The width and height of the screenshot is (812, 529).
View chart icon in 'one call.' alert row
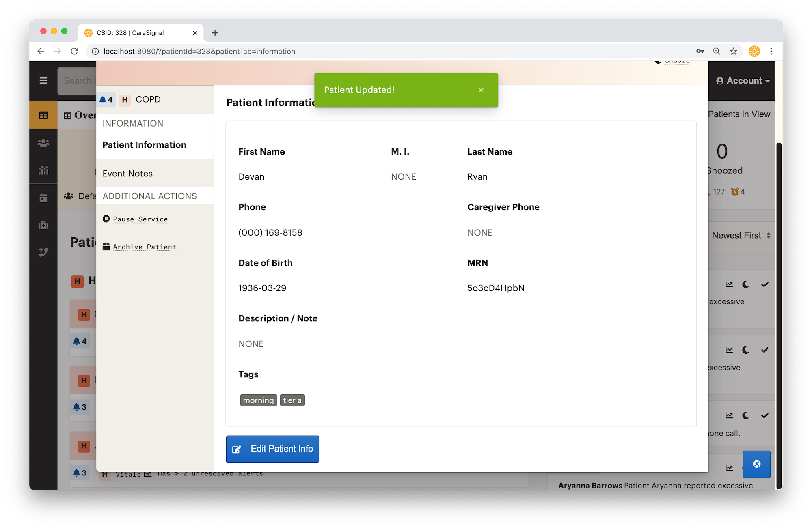(729, 415)
